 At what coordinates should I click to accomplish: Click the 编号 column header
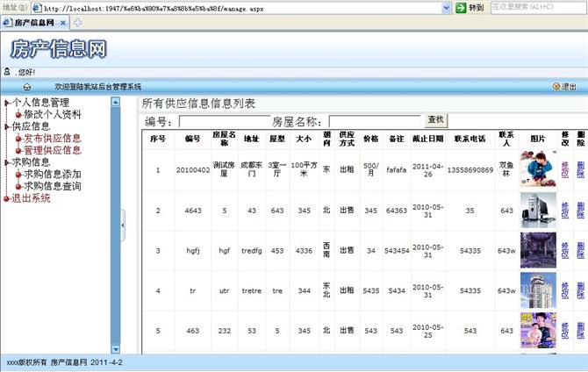pyautogui.click(x=193, y=139)
